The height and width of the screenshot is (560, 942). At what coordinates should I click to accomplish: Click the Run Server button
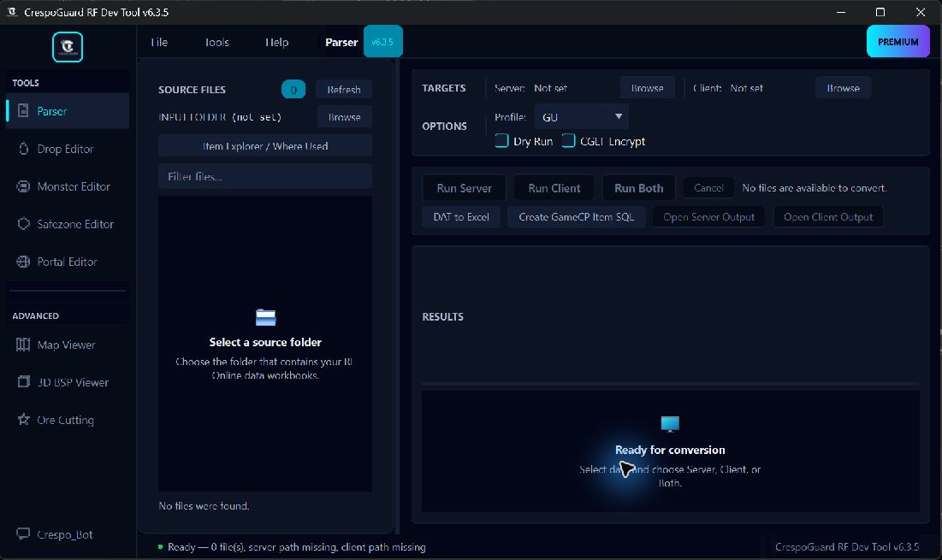464,188
